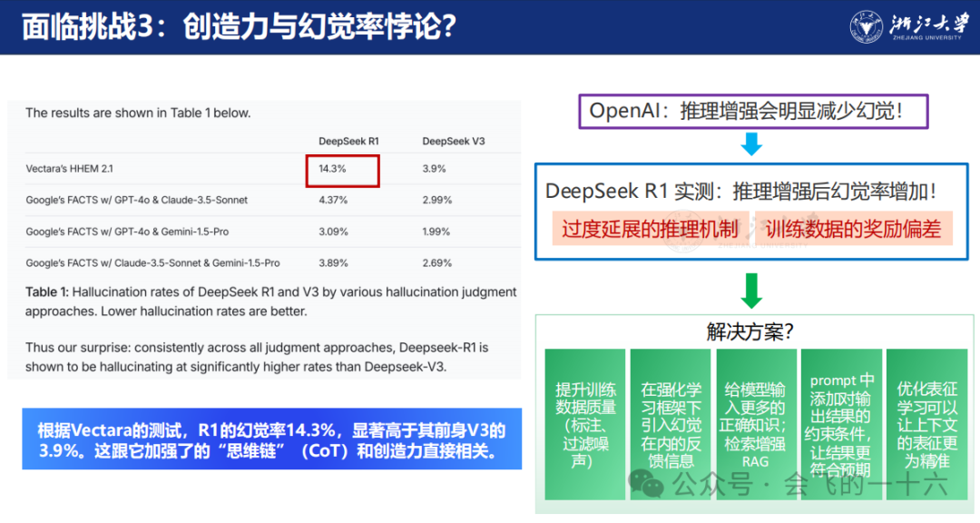Select the heading 解决方案?

750,331
